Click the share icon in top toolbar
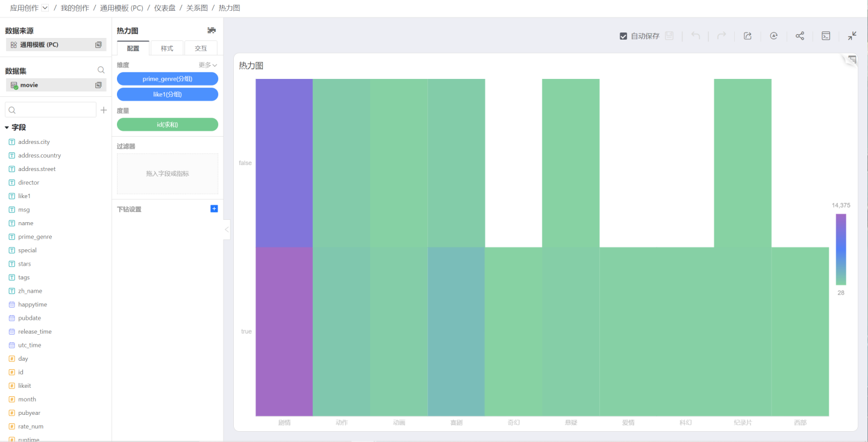868x442 pixels. (800, 36)
